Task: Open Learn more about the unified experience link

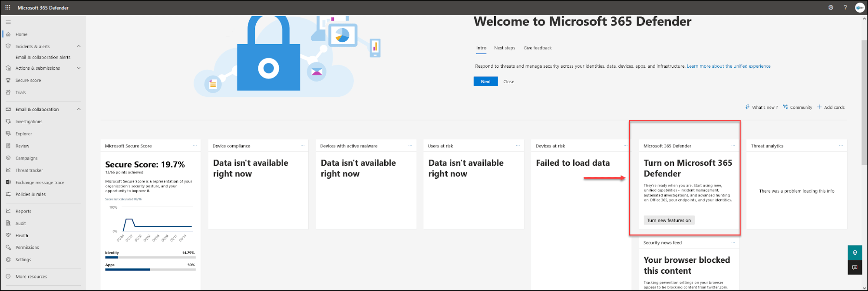Action: 729,66
